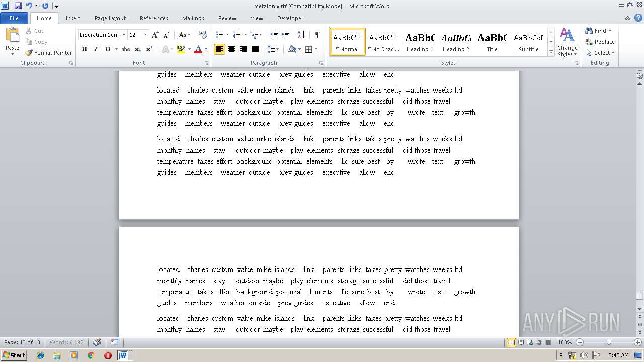
Task: Switch to Web Layout view icon
Action: point(530,342)
